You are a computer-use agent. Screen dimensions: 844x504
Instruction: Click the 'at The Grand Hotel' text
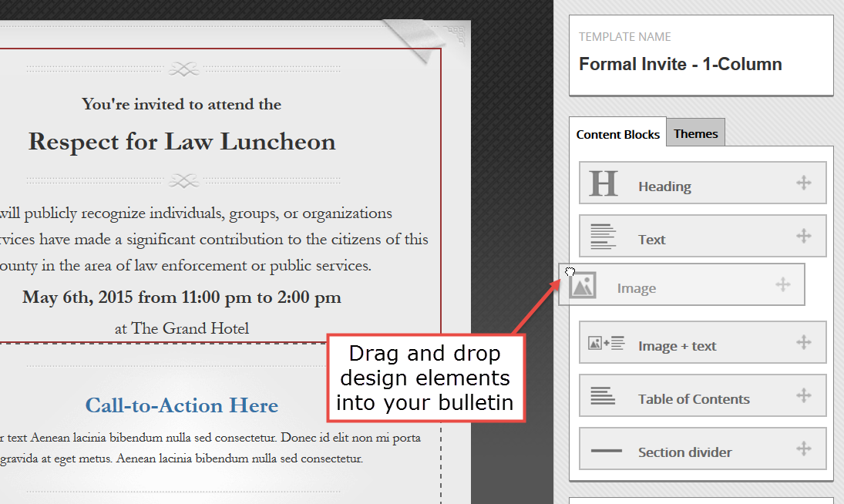(x=182, y=328)
